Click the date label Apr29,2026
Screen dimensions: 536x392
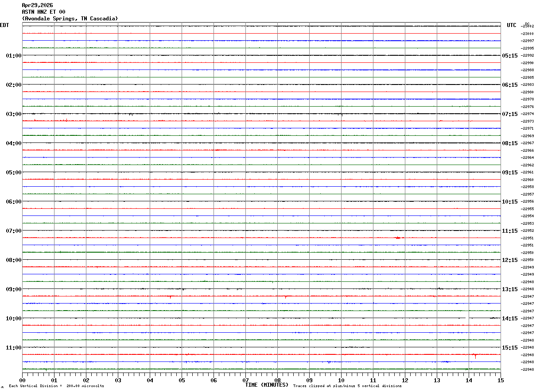coord(37,5)
